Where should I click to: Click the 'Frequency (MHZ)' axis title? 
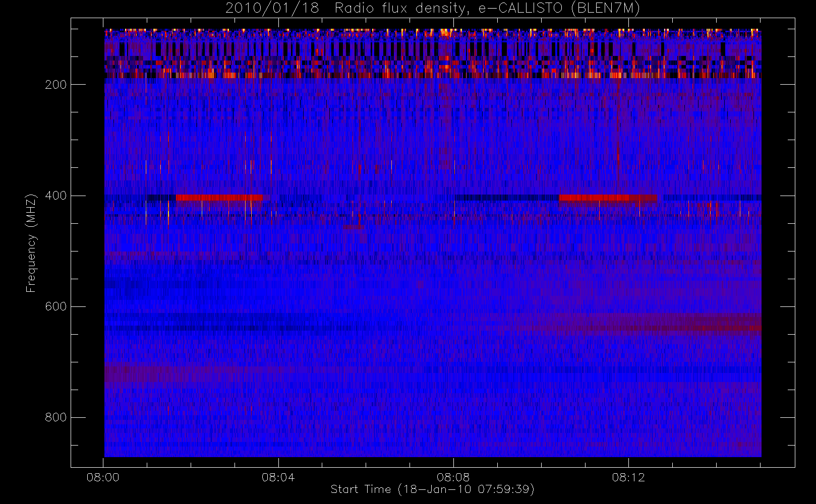(31, 243)
